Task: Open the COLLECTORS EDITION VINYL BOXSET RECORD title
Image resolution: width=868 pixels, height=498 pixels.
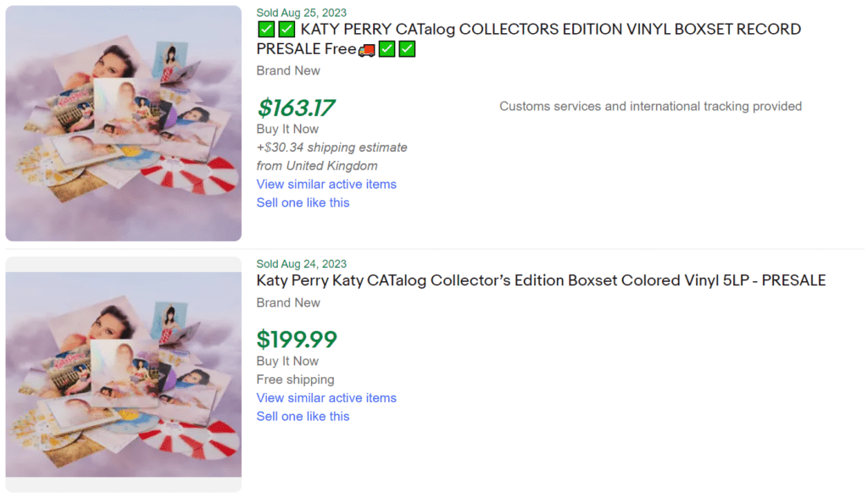Action: pyautogui.click(x=529, y=30)
